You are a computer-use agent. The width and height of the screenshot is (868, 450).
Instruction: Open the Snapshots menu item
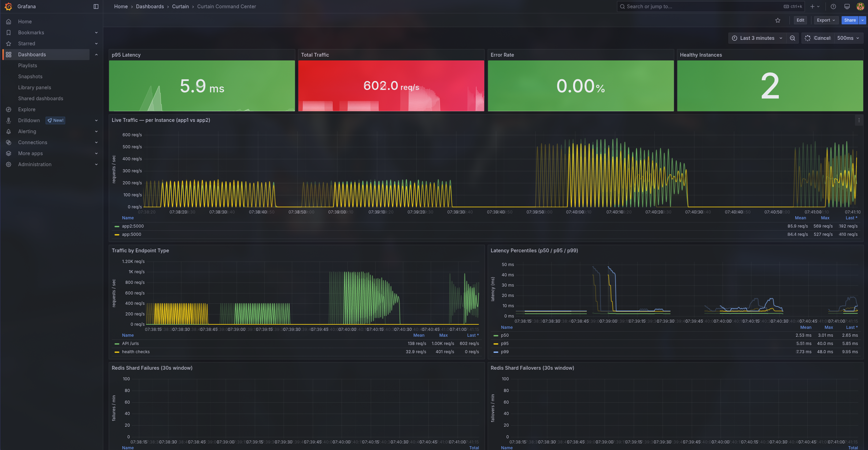point(30,77)
